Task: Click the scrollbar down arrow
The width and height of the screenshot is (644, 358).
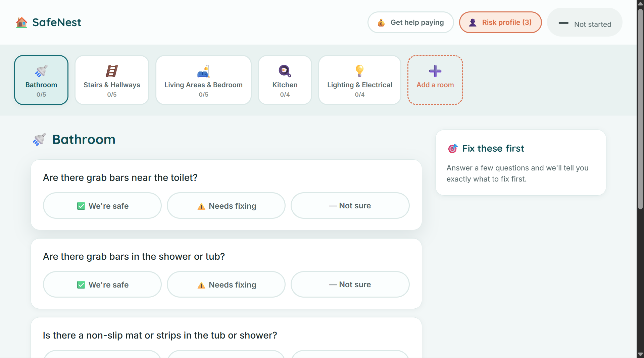Action: click(x=640, y=354)
